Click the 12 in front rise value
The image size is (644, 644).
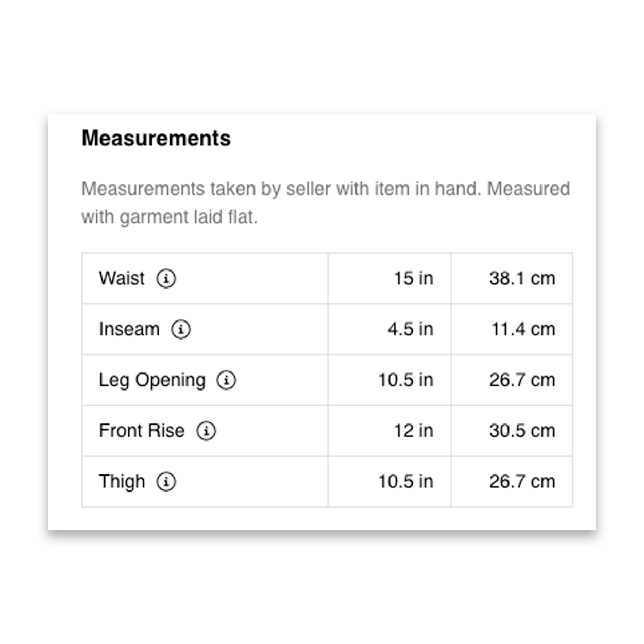413,431
